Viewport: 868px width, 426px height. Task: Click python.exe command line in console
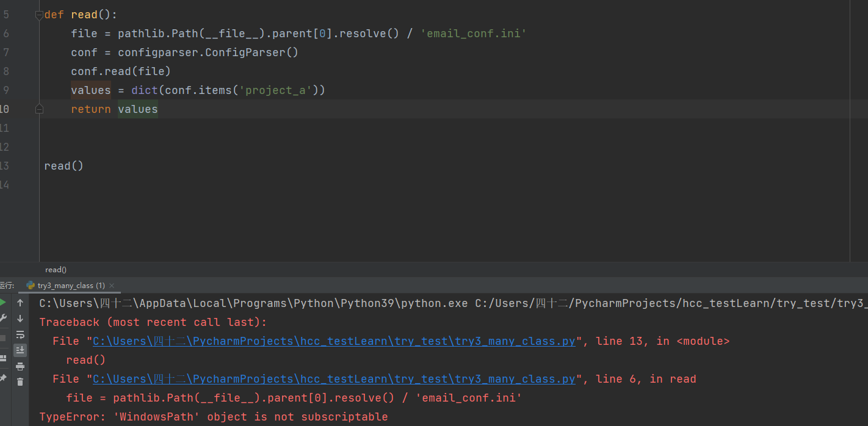click(x=454, y=303)
